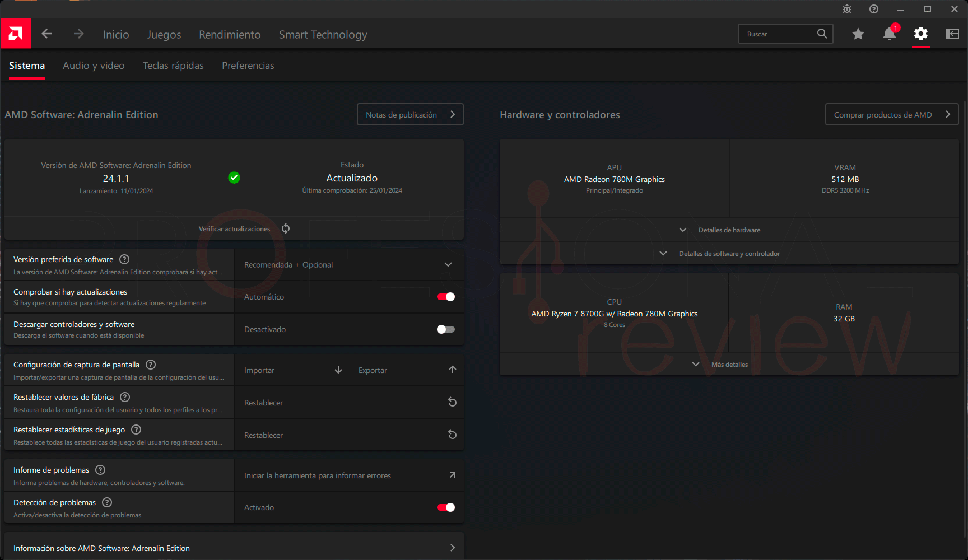Open the Rendimiento menu
Image resolution: width=968 pixels, height=560 pixels.
230,35
